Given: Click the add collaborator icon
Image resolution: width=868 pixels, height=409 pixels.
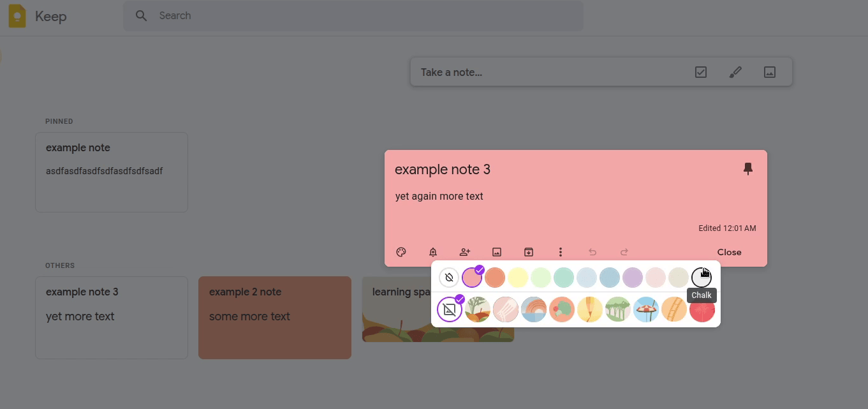Looking at the screenshot, I should 465,252.
